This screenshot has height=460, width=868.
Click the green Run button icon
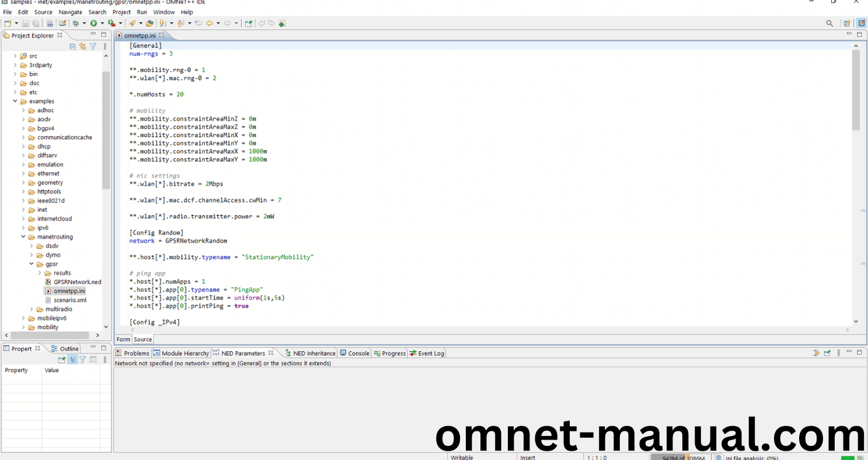coord(93,23)
